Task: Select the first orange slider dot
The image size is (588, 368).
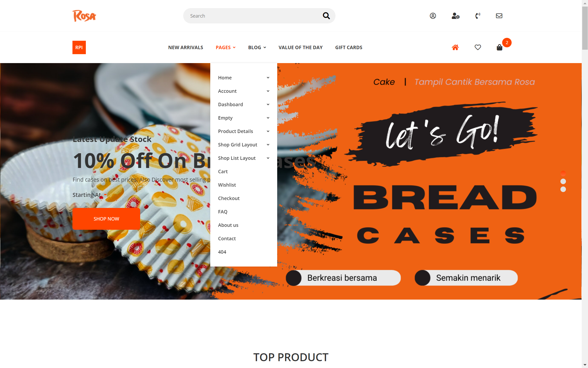Action: coord(563,173)
